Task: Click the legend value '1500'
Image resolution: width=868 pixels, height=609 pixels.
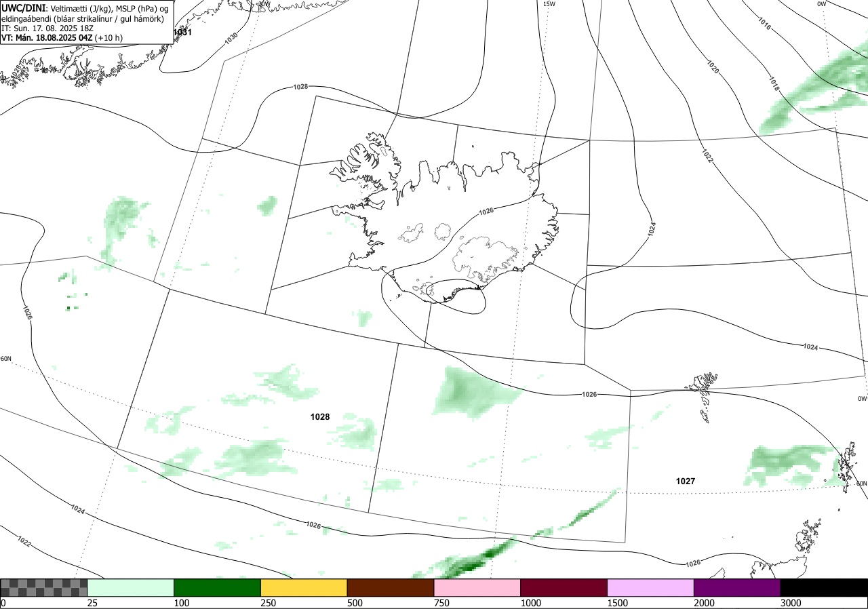Action: click(x=618, y=603)
